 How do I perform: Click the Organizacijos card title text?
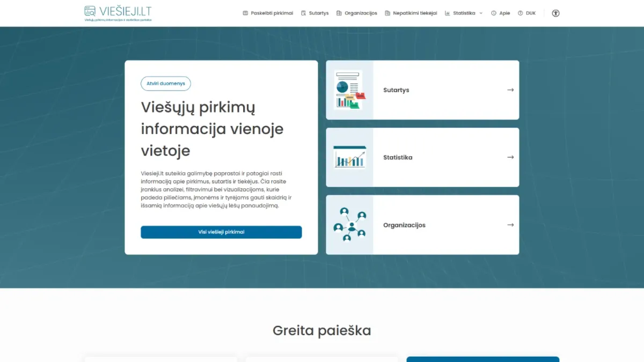click(x=404, y=225)
